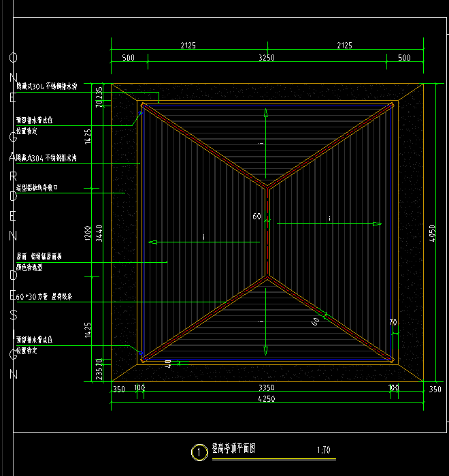Select the 造型铝板线条收口 annotation
This screenshot has height=476, width=449.
click(37, 188)
